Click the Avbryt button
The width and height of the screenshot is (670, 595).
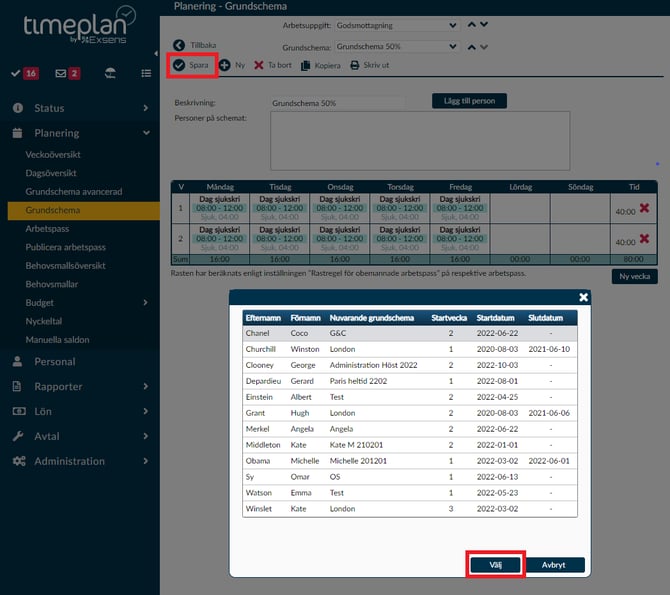tap(554, 564)
